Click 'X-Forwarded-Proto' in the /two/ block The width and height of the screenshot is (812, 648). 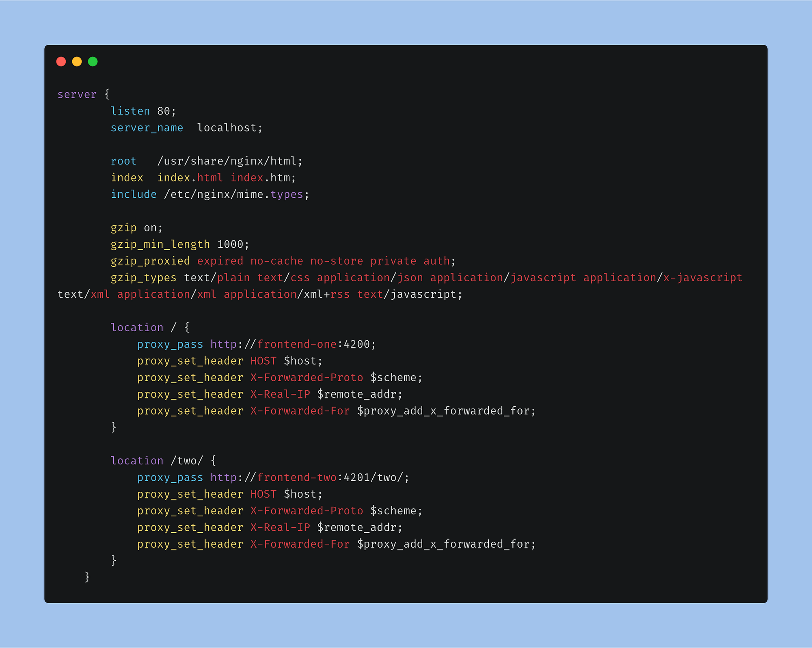click(307, 511)
